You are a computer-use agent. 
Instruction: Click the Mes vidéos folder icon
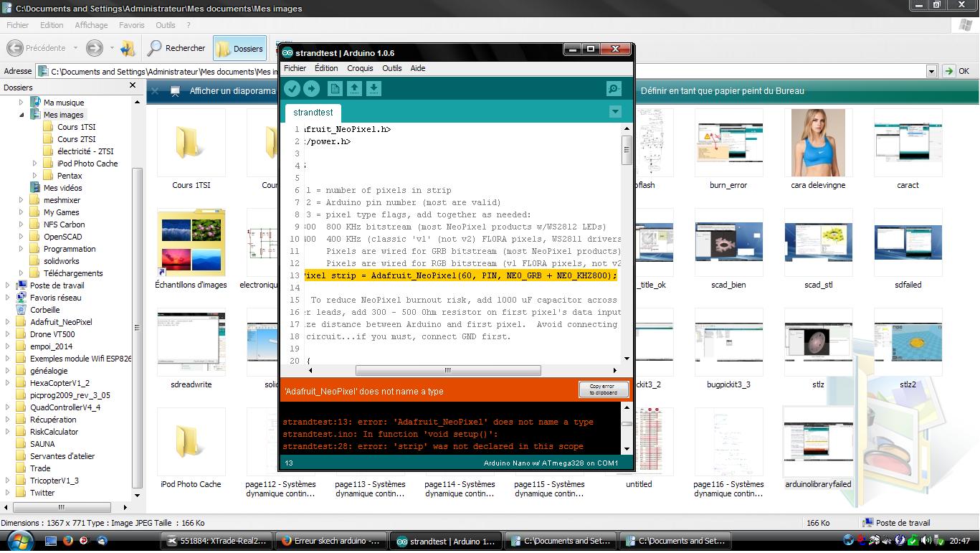click(x=34, y=188)
